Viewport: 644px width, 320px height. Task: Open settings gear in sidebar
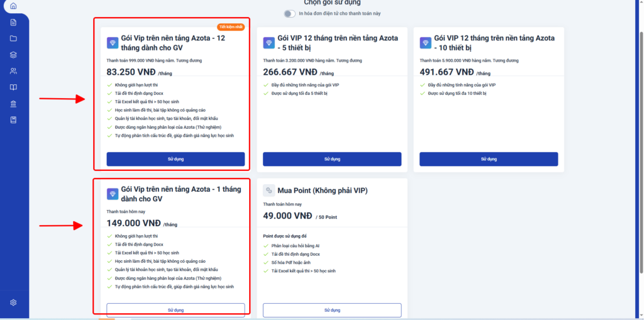pos(14,303)
